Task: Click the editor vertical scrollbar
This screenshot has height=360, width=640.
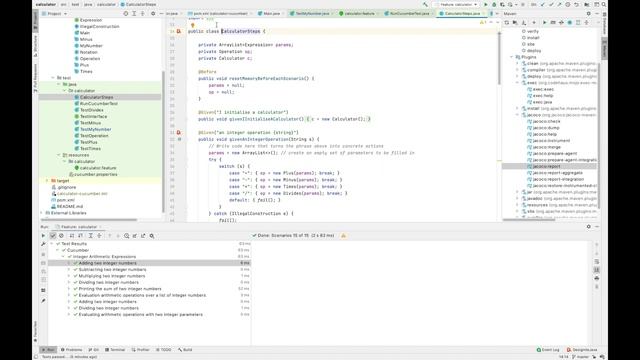Action: tap(499, 59)
